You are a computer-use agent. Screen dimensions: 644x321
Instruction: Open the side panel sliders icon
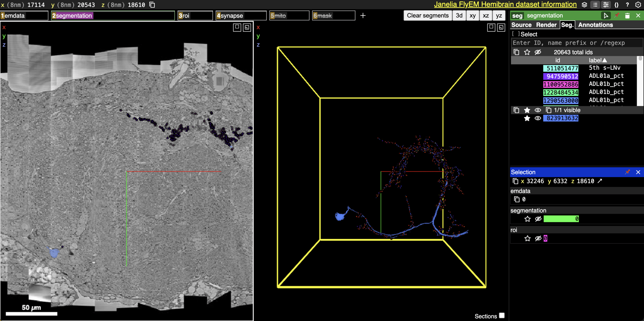tap(606, 5)
